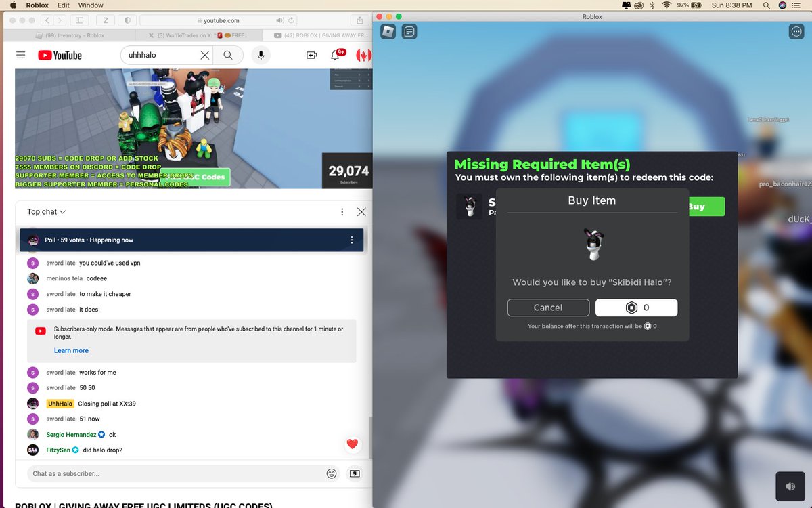The image size is (812, 508).
Task: Open YouTube notifications bell
Action: [336, 55]
